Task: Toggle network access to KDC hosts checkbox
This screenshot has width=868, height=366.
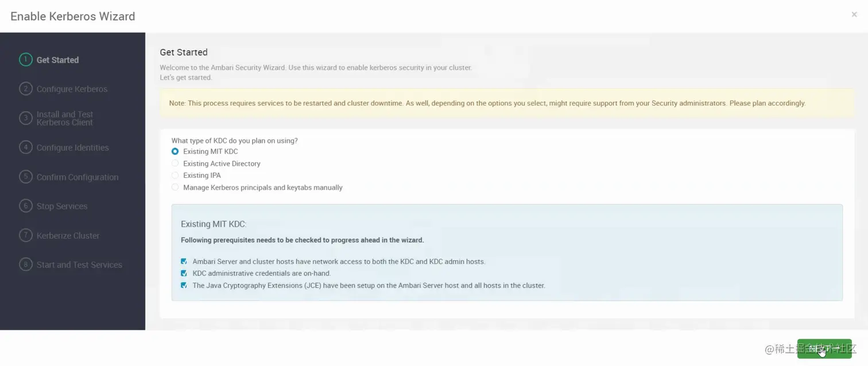Action: pyautogui.click(x=184, y=262)
